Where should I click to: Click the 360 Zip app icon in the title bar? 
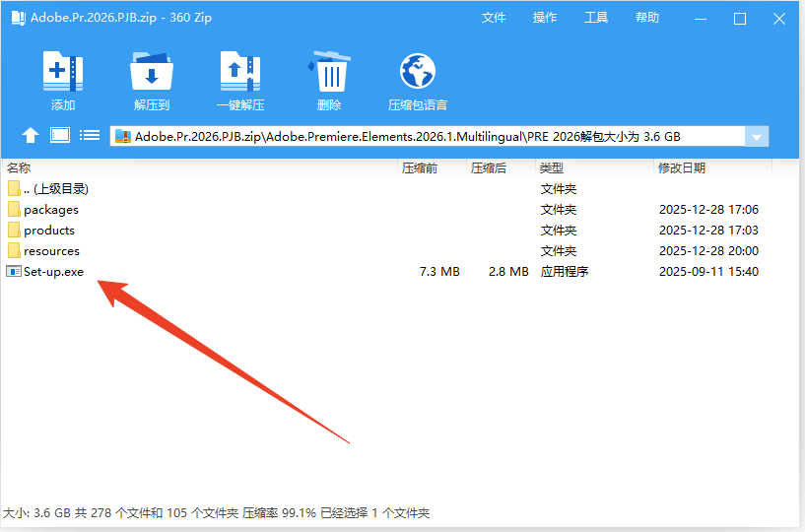19,18
